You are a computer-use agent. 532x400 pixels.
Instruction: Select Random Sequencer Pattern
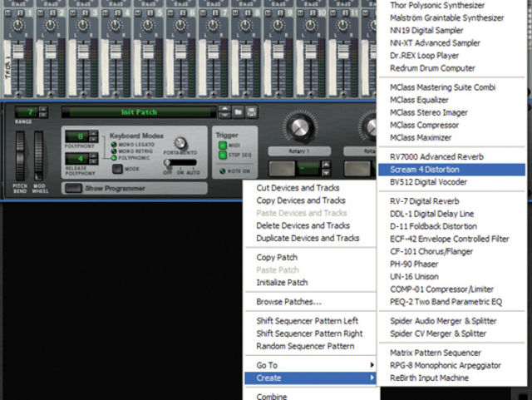click(310, 346)
